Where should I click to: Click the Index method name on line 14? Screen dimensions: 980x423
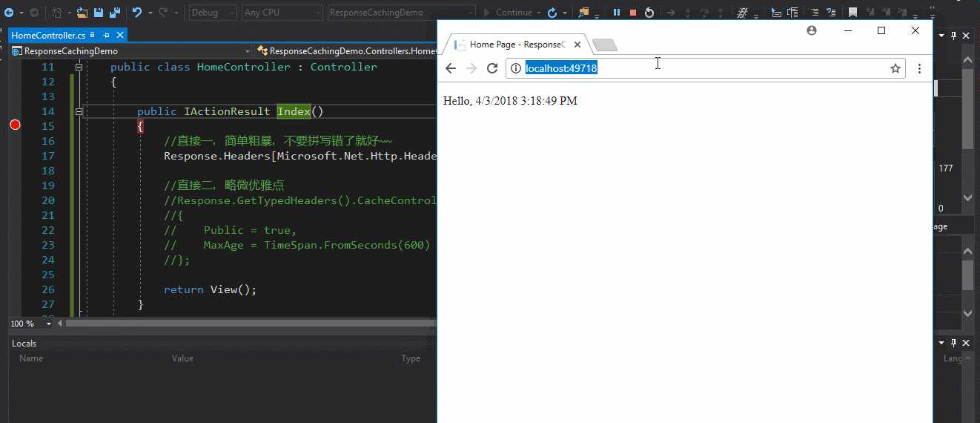point(294,111)
